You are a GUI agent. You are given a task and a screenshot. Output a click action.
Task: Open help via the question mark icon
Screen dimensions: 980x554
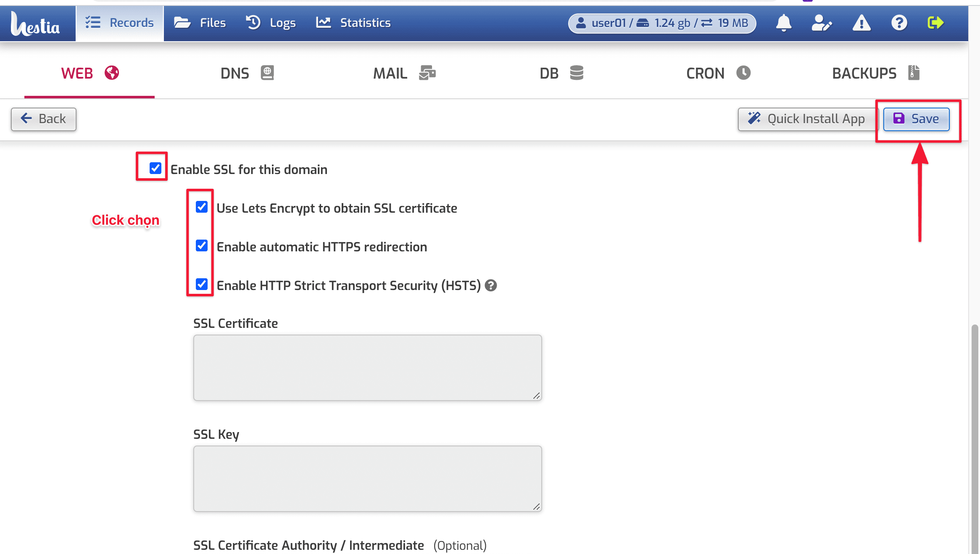899,23
